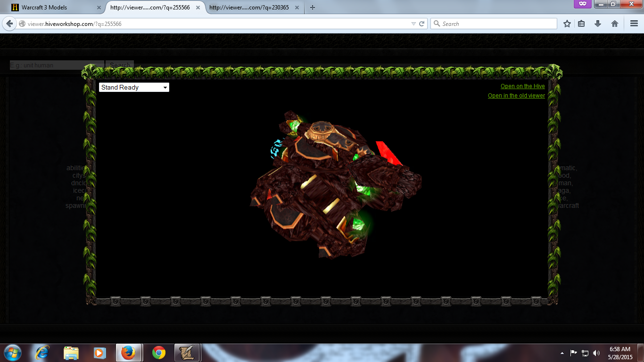Open Windows Media Player from the taskbar
This screenshot has width=644, height=362.
coord(99,353)
